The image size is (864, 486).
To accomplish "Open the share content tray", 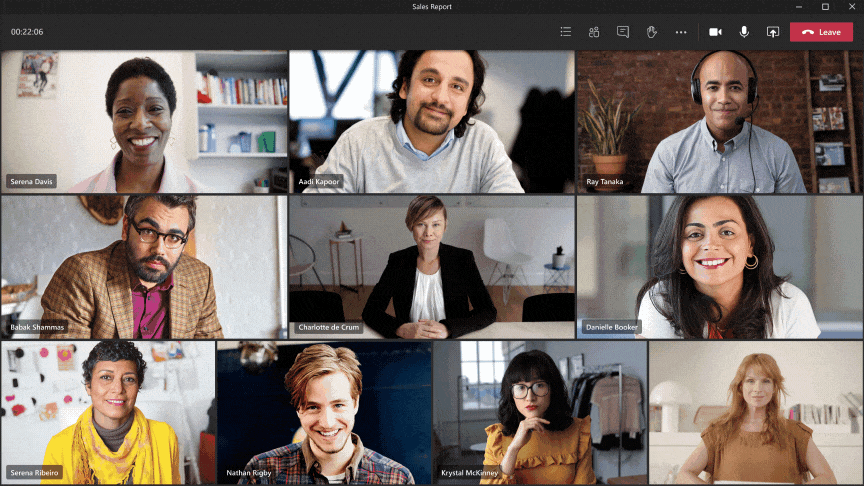I will click(772, 32).
